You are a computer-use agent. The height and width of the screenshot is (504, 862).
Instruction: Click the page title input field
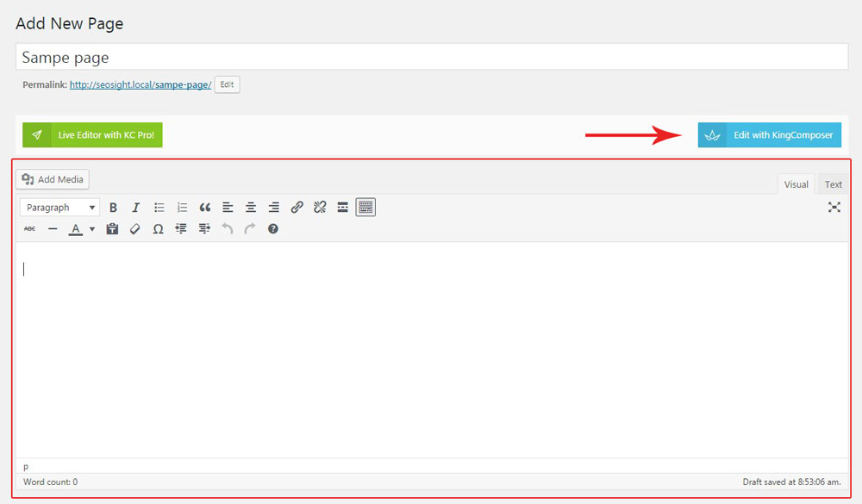431,58
